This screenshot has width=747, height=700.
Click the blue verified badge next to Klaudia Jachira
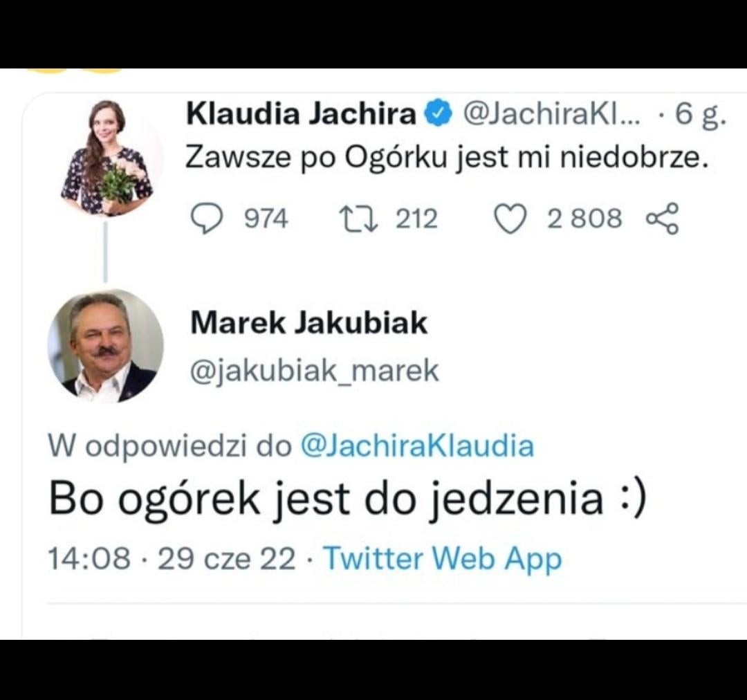440,114
